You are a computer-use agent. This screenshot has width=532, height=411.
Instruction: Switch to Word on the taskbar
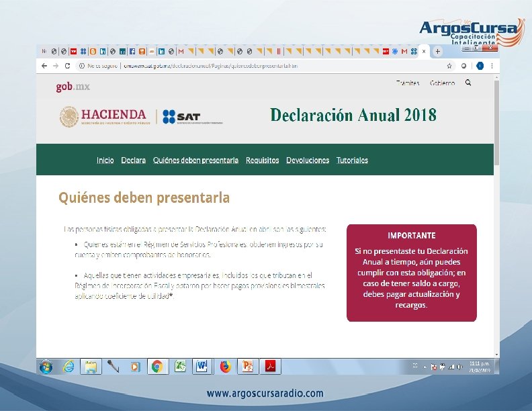click(202, 367)
